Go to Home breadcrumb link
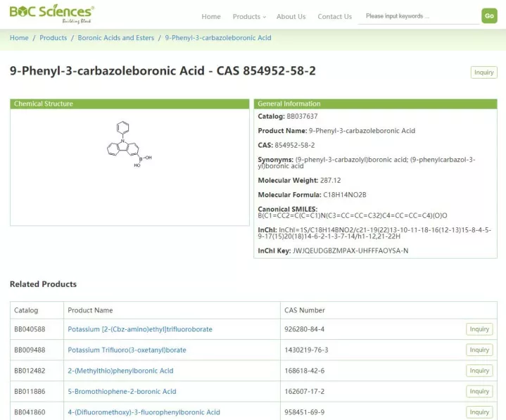Image resolution: width=506 pixels, height=420 pixels. pos(19,38)
